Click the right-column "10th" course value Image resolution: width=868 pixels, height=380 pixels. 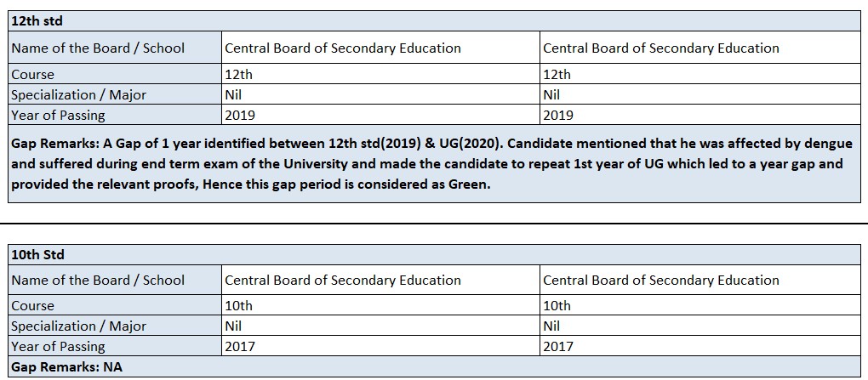point(557,306)
